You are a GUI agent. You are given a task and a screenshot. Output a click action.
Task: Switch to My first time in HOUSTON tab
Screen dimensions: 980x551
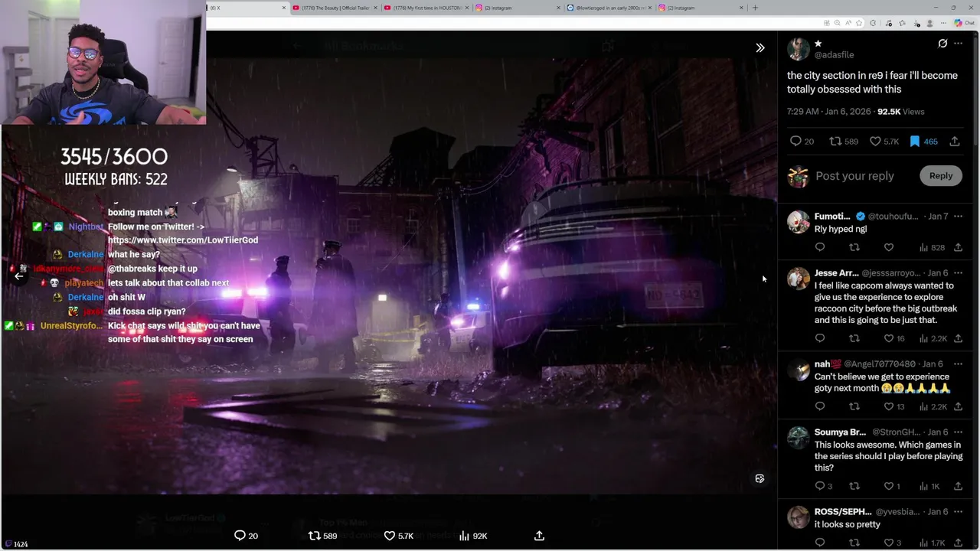click(x=426, y=8)
